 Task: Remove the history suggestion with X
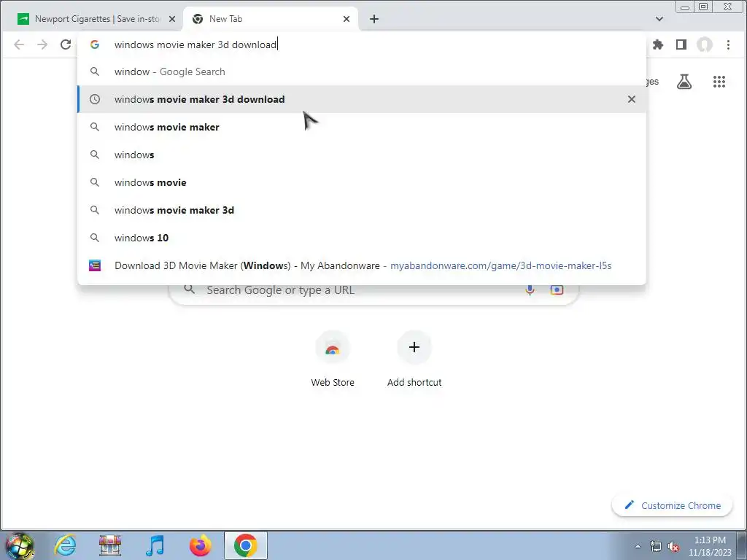(631, 99)
